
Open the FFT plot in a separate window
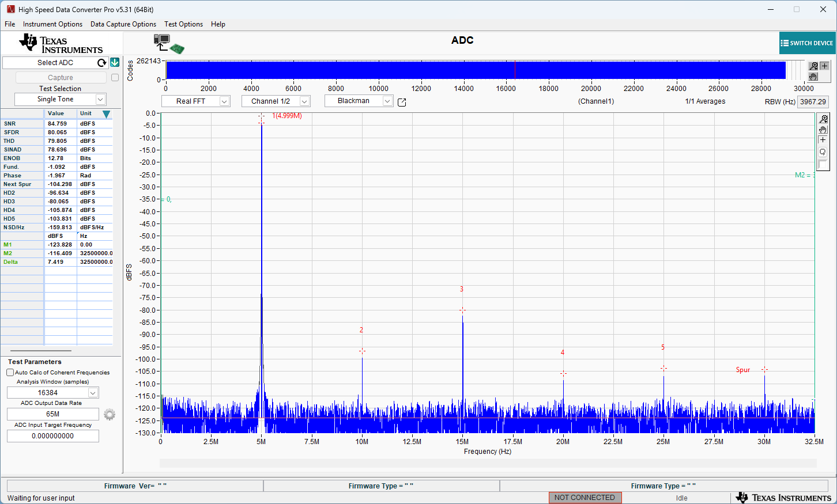[x=402, y=102]
